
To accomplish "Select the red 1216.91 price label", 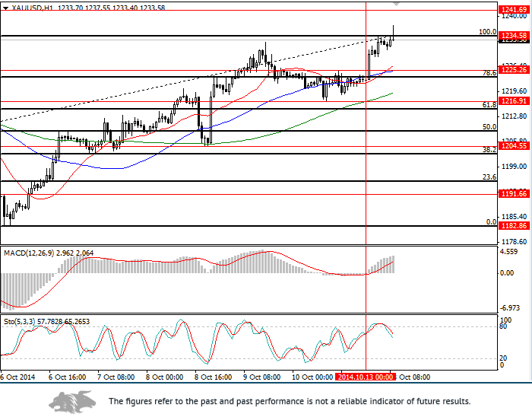I will (514, 101).
